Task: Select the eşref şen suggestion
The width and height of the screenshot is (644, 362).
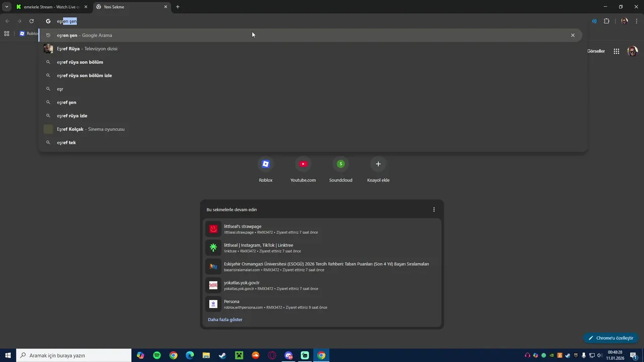Action: 310,102
